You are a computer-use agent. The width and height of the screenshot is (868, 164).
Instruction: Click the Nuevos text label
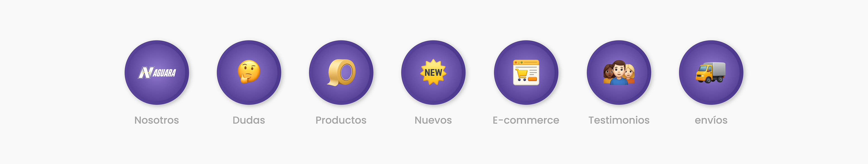pos(433,120)
